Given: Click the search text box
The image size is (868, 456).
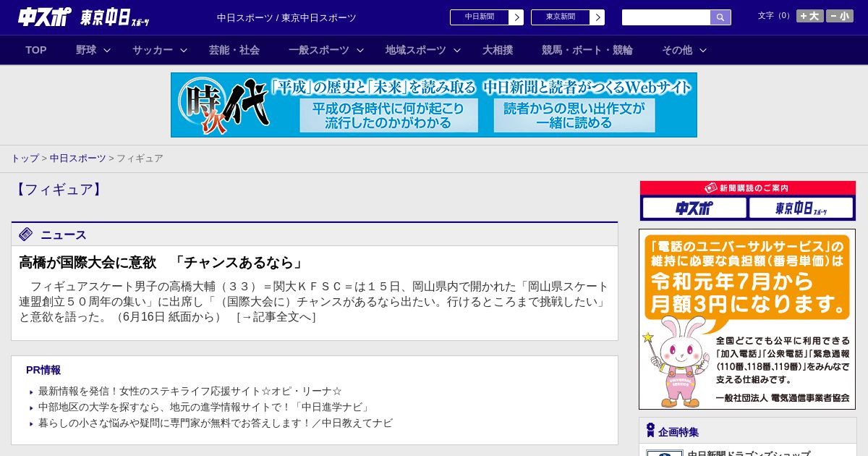Looking at the screenshot, I should 666,17.
